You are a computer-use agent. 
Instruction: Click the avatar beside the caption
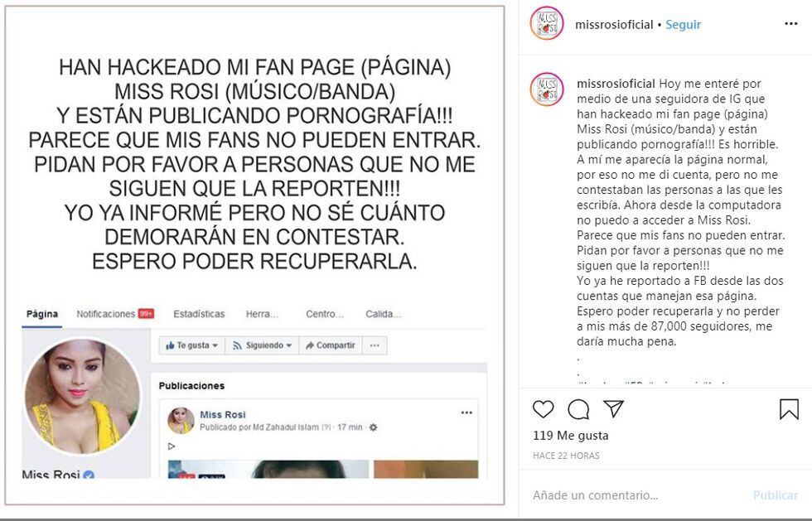pyautogui.click(x=546, y=89)
